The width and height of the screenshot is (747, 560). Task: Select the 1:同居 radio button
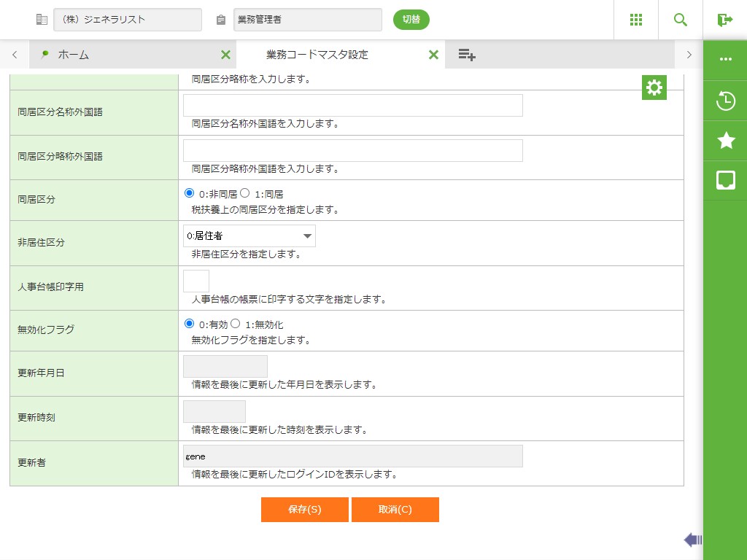pos(245,193)
